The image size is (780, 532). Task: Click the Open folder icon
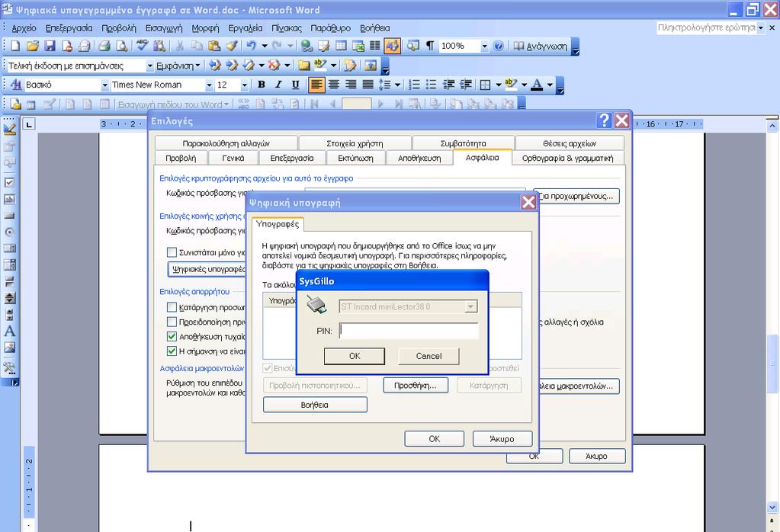pos(33,46)
